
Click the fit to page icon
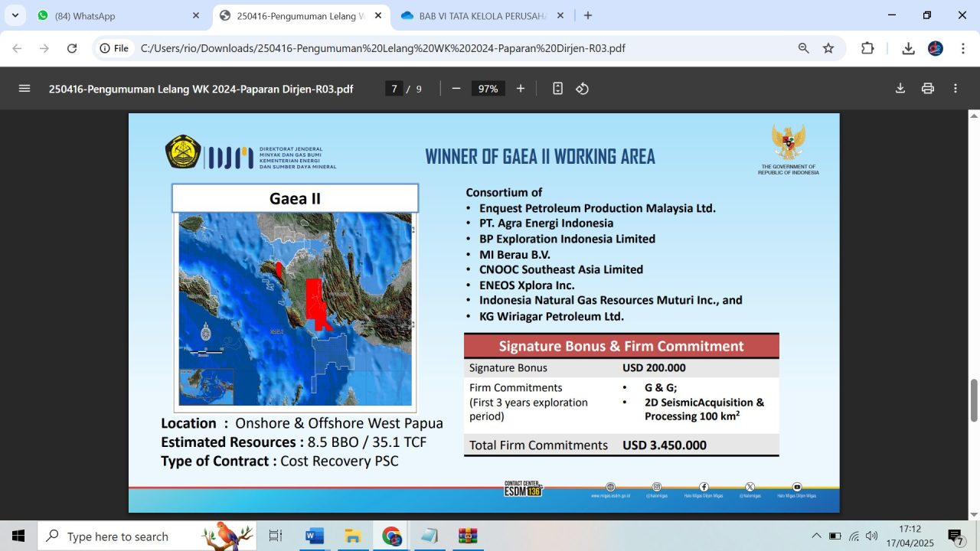[x=557, y=89]
